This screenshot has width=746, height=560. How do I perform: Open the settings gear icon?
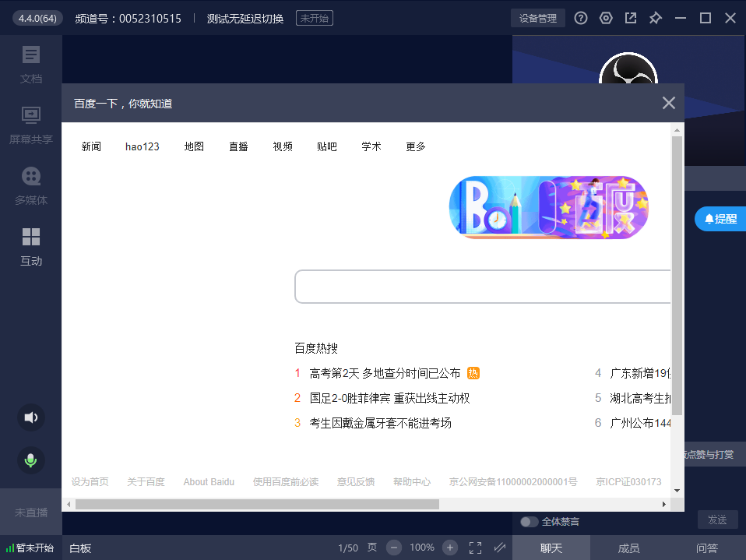(606, 18)
